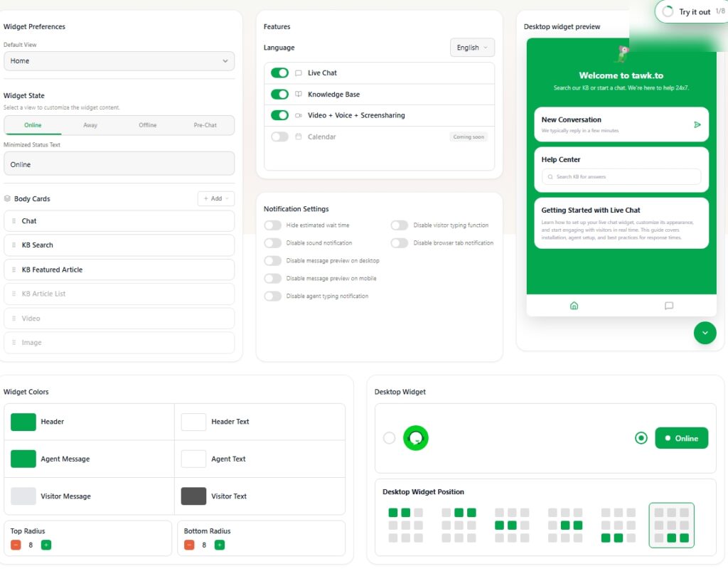
Task: Switch to the Away widget state tab
Action: 90,125
